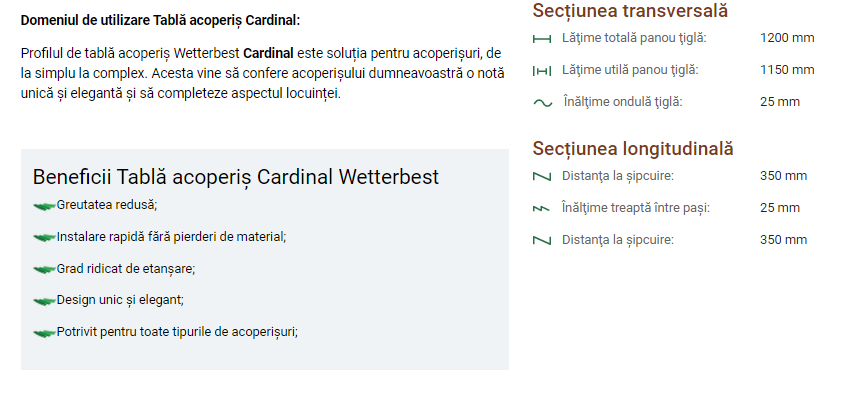This screenshot has width=841, height=393.
Task: Click the total panel width icon
Action: point(542,39)
